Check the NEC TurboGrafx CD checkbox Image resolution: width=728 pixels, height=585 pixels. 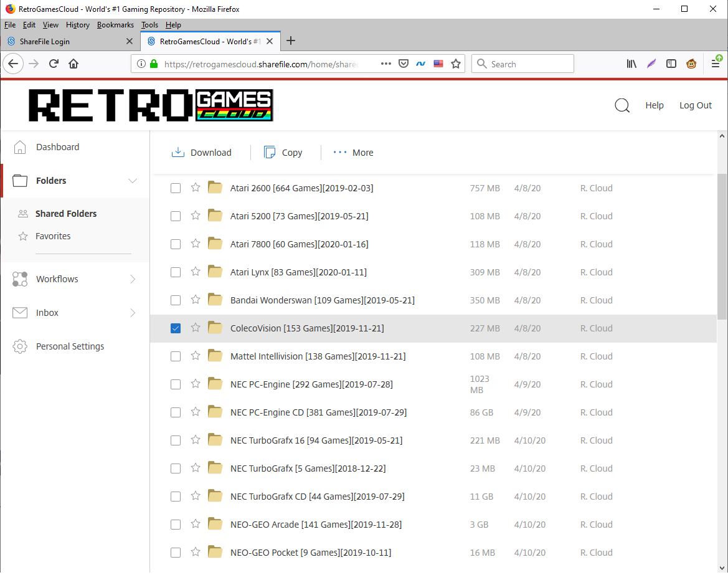pos(176,497)
